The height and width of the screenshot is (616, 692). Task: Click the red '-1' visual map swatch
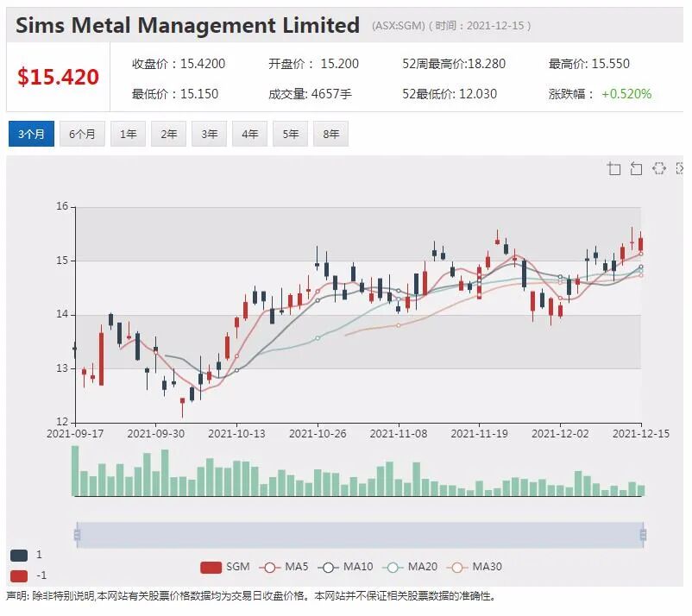[19, 575]
